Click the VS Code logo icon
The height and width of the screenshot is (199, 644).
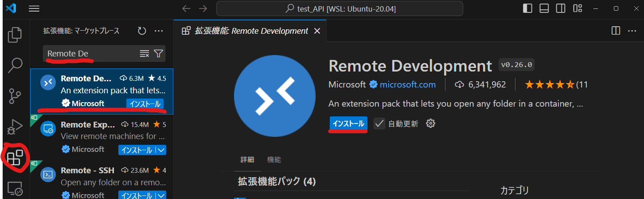(x=11, y=8)
